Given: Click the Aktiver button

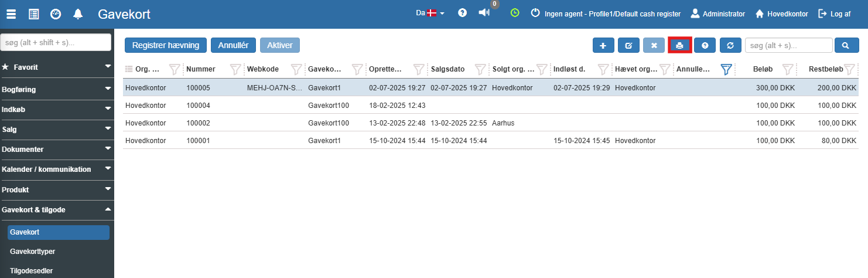Looking at the screenshot, I should click(x=280, y=45).
